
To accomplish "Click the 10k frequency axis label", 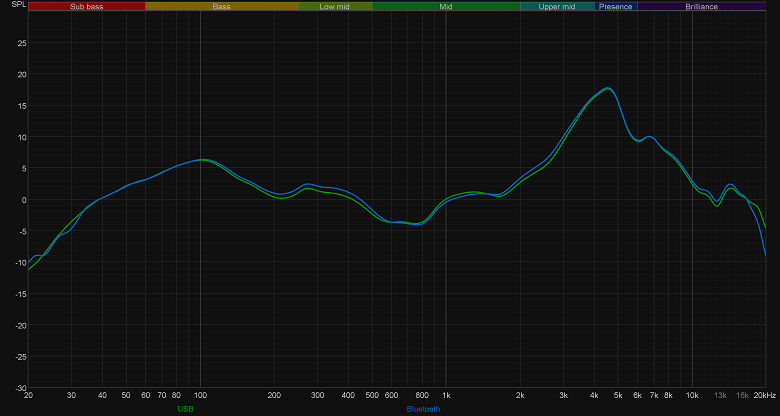I will tap(692, 395).
